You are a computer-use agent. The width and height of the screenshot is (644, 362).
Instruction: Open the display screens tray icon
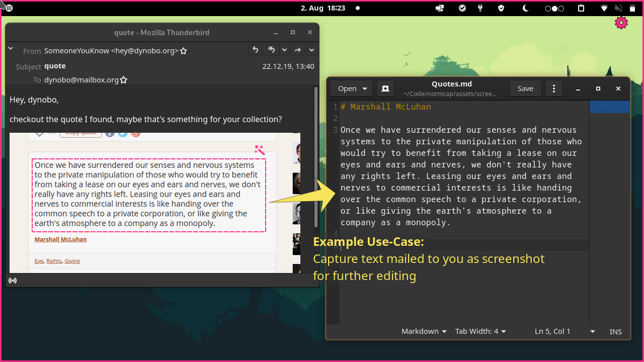tap(440, 8)
